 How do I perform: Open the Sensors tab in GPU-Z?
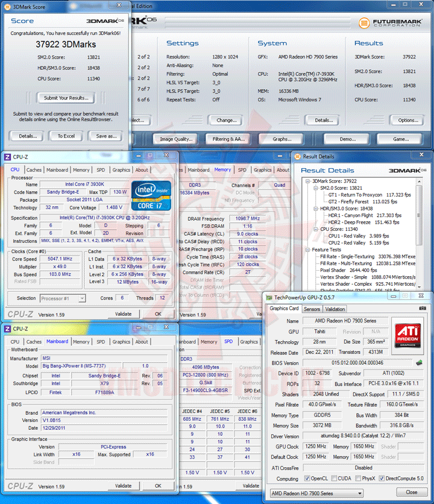click(x=312, y=309)
